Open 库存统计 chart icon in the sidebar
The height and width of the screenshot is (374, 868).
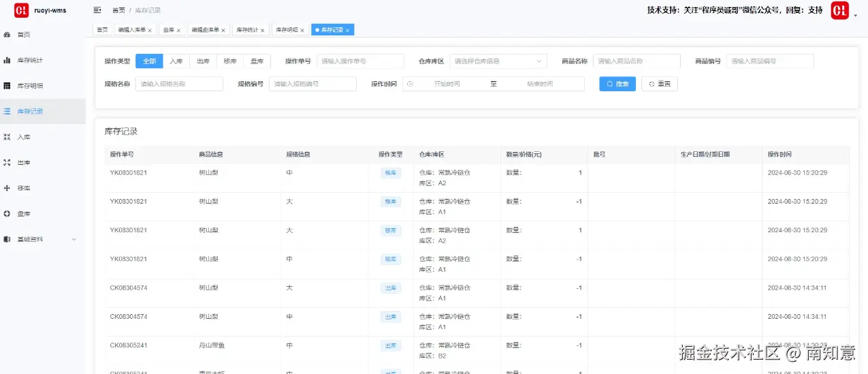[7, 60]
